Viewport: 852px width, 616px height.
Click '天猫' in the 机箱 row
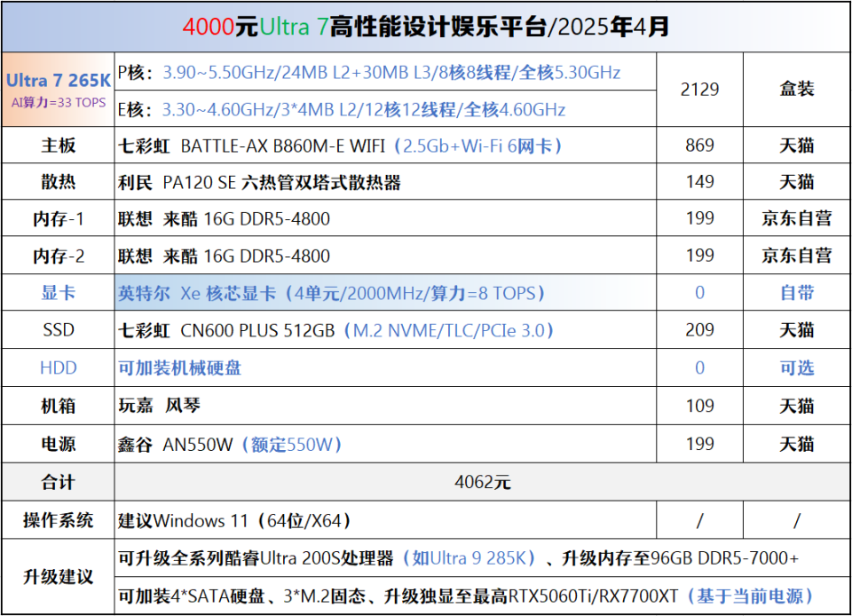[797, 406]
